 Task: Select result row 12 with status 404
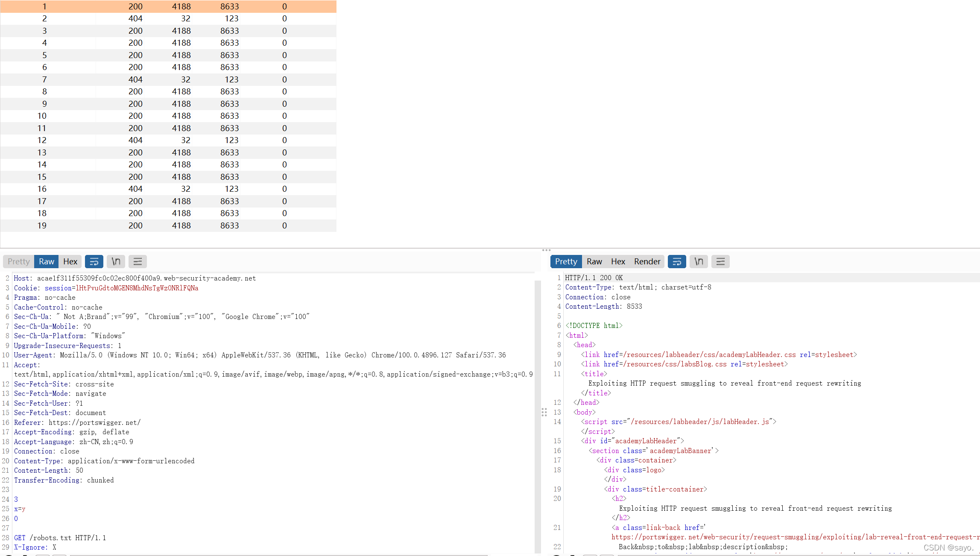pos(168,140)
